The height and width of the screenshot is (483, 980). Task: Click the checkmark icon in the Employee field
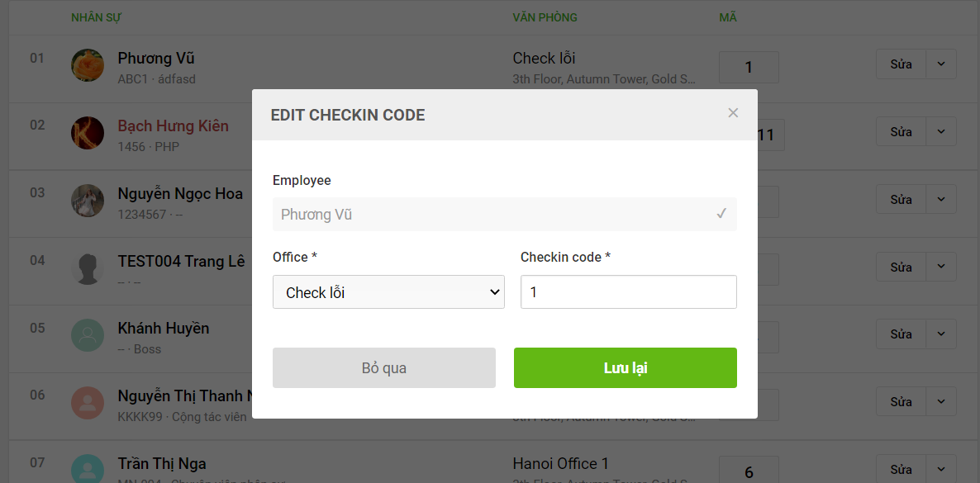coord(721,214)
